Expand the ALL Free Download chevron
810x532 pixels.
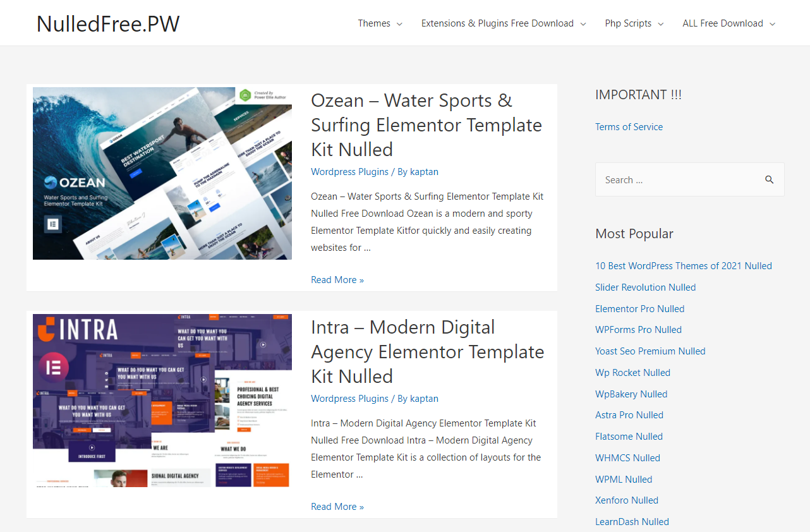[x=771, y=24]
